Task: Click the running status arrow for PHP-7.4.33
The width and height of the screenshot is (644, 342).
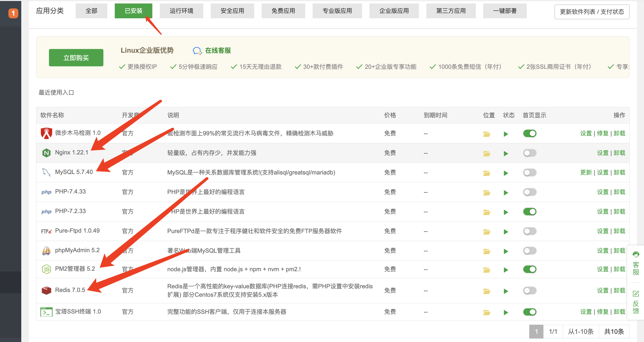Action: tap(506, 192)
